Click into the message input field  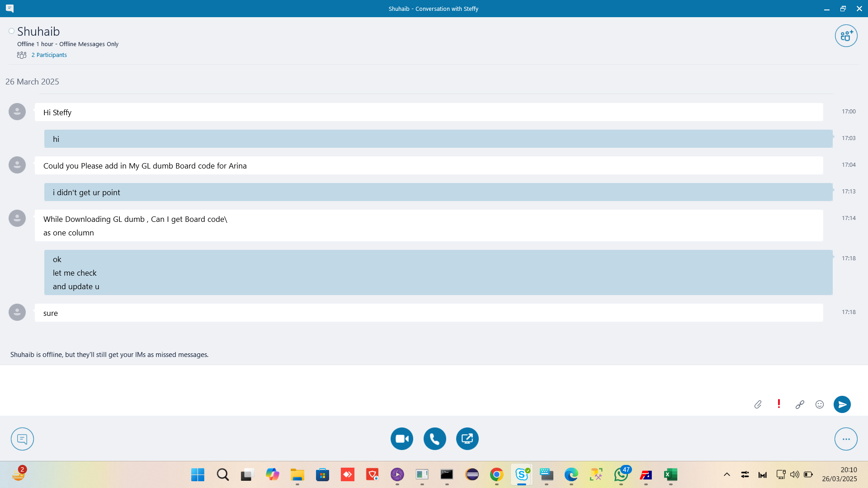point(362,384)
